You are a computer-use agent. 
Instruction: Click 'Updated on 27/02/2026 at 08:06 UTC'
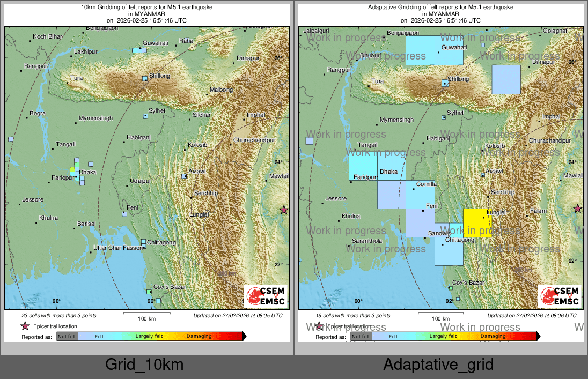point(532,316)
